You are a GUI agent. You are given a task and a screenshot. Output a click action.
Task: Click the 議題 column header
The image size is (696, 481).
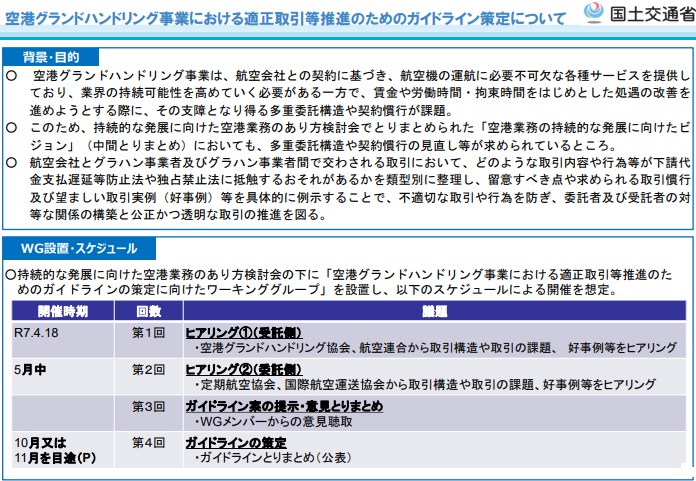pyautogui.click(x=434, y=311)
